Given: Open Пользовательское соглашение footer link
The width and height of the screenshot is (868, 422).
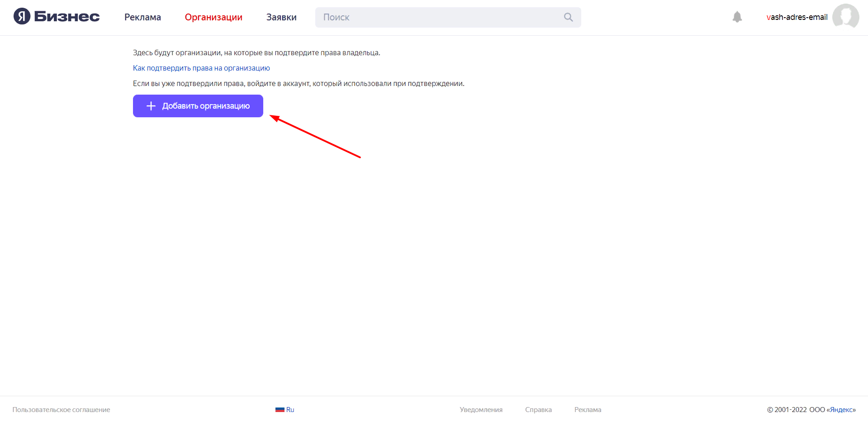Looking at the screenshot, I should click(61, 410).
